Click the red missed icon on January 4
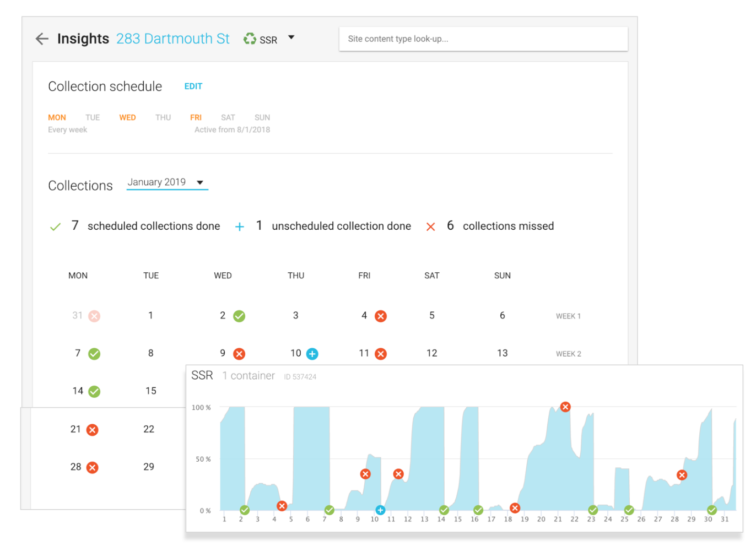The height and width of the screenshot is (551, 756). pos(381,316)
